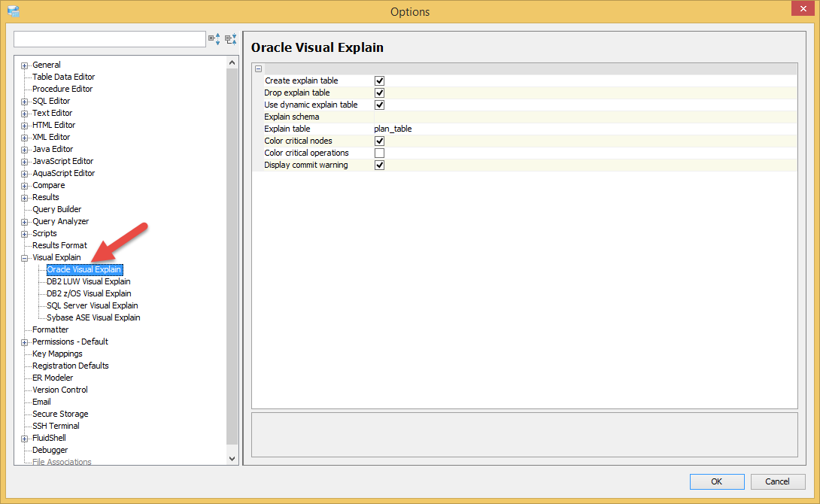Expand the AquaScript Editor tree node
Screen dimensions: 820x504
pyautogui.click(x=24, y=174)
